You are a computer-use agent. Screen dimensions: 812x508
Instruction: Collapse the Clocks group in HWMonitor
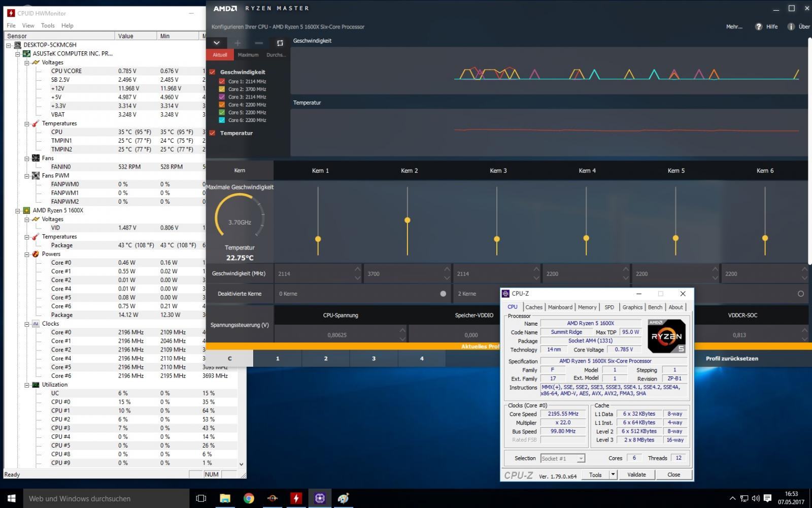[x=27, y=324]
